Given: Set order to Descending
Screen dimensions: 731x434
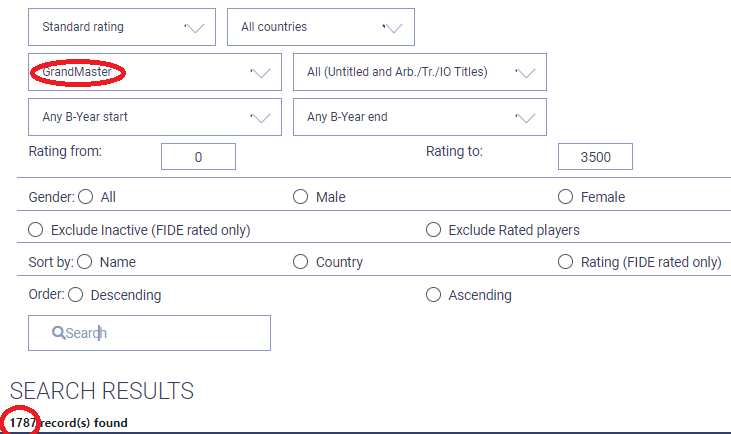Looking at the screenshot, I should (x=76, y=295).
